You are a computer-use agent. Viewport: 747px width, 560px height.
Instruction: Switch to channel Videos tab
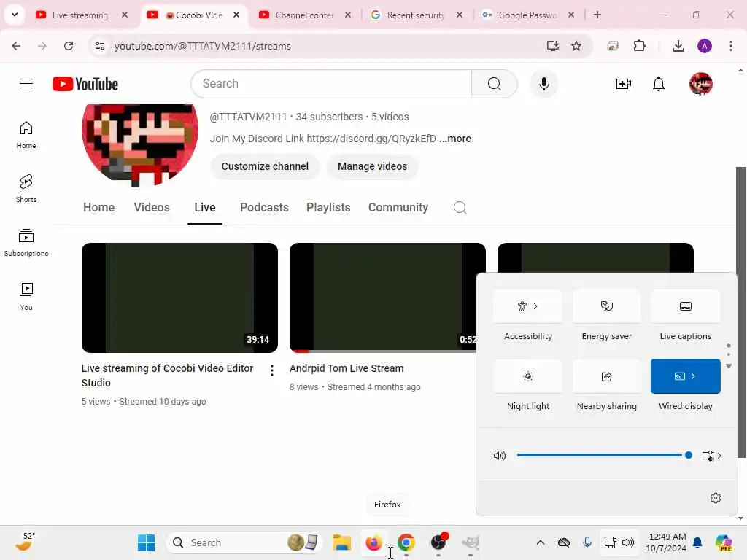(x=152, y=208)
